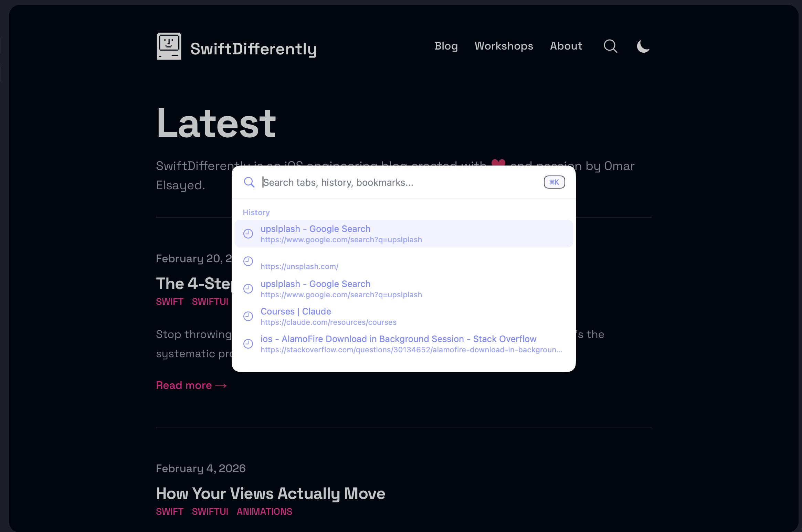Click the ⌘K shortcut badge
This screenshot has width=802, height=532.
(554, 182)
